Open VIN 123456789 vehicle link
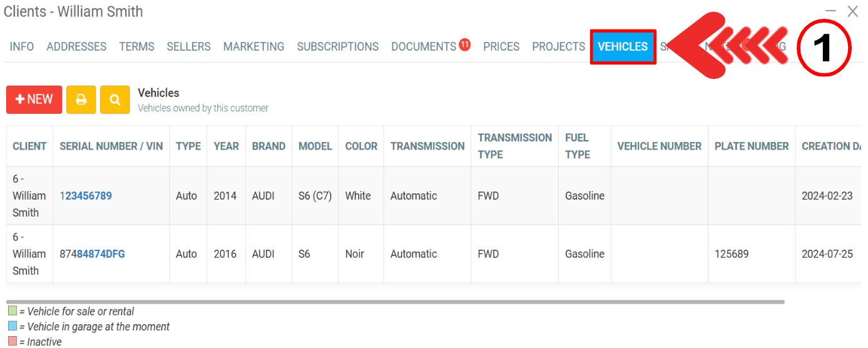Viewport: 868px width, 348px height. pos(86,196)
